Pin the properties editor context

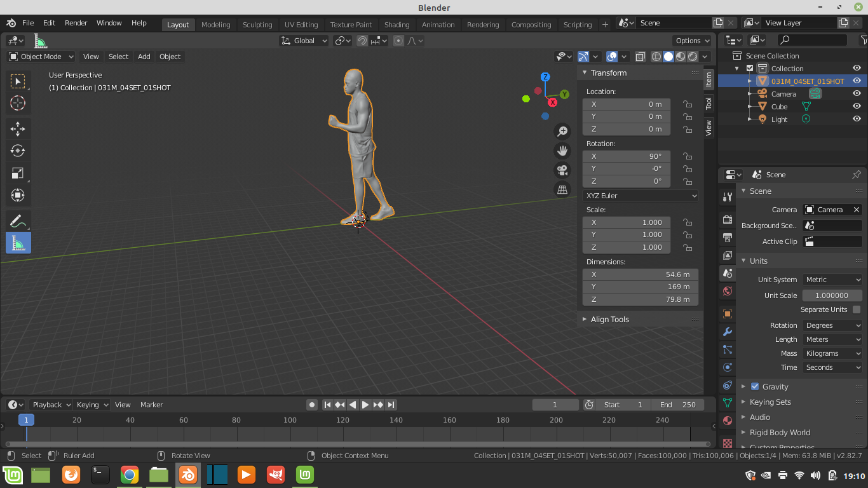pos(857,174)
